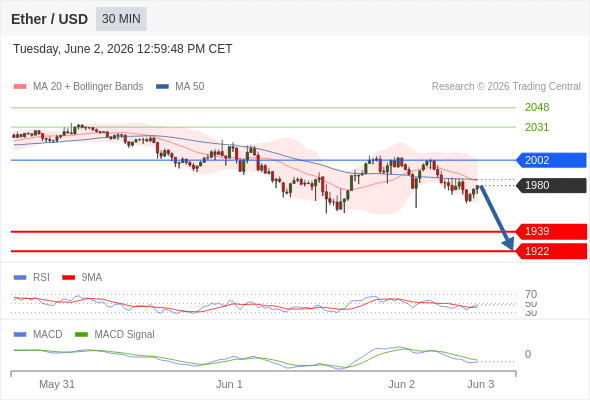Click the Jun 1 date axis label
This screenshot has height=400, width=590.
229,384
